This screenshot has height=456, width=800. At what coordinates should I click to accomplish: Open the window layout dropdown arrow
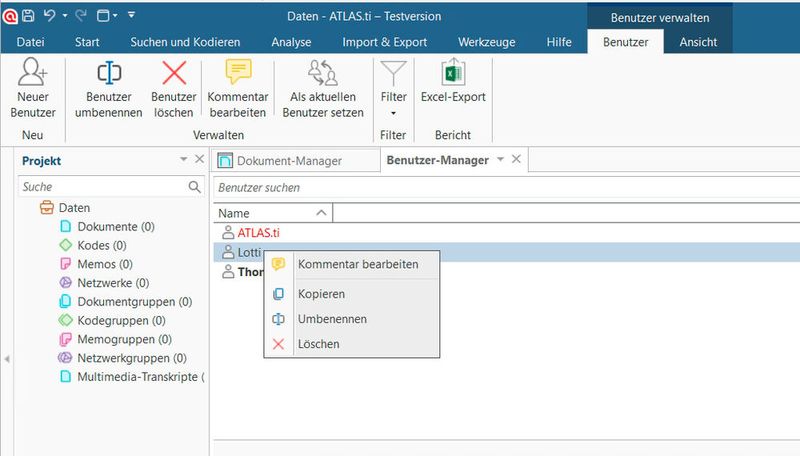coord(115,16)
